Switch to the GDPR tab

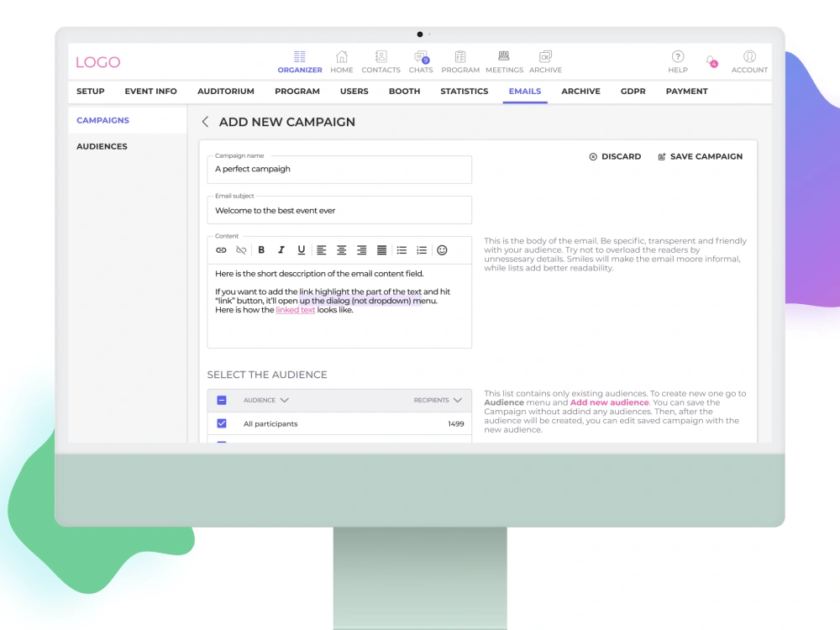[633, 91]
